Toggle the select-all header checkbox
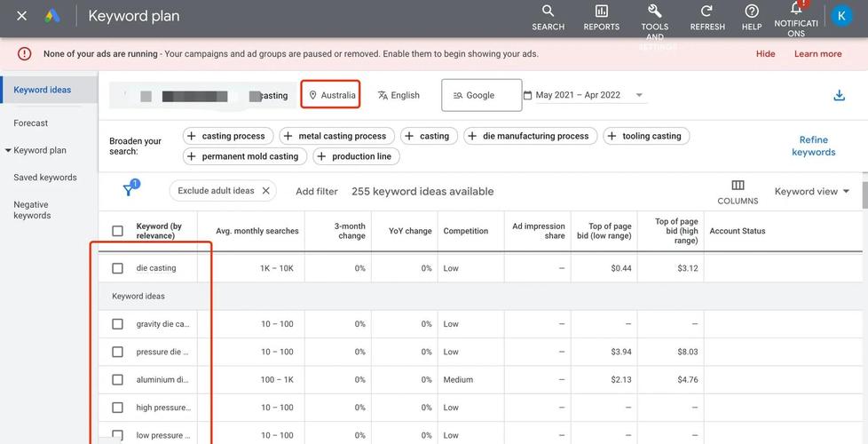 (x=117, y=231)
